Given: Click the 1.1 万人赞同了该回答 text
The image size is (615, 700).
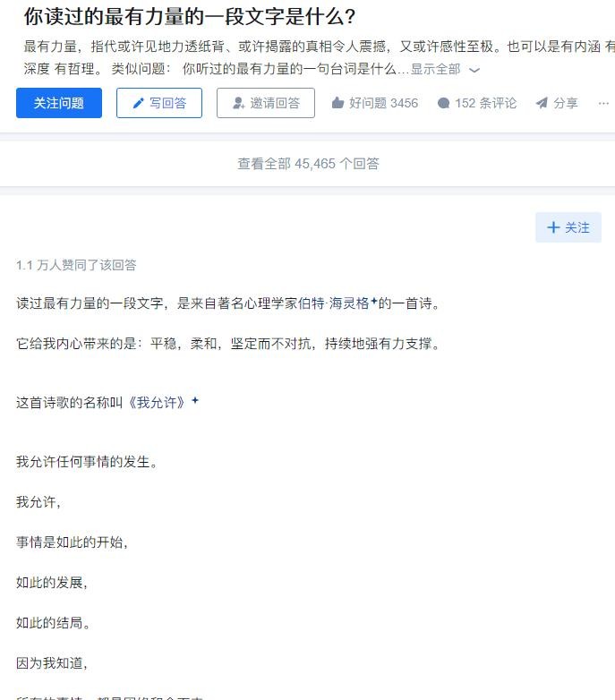Looking at the screenshot, I should [x=76, y=265].
